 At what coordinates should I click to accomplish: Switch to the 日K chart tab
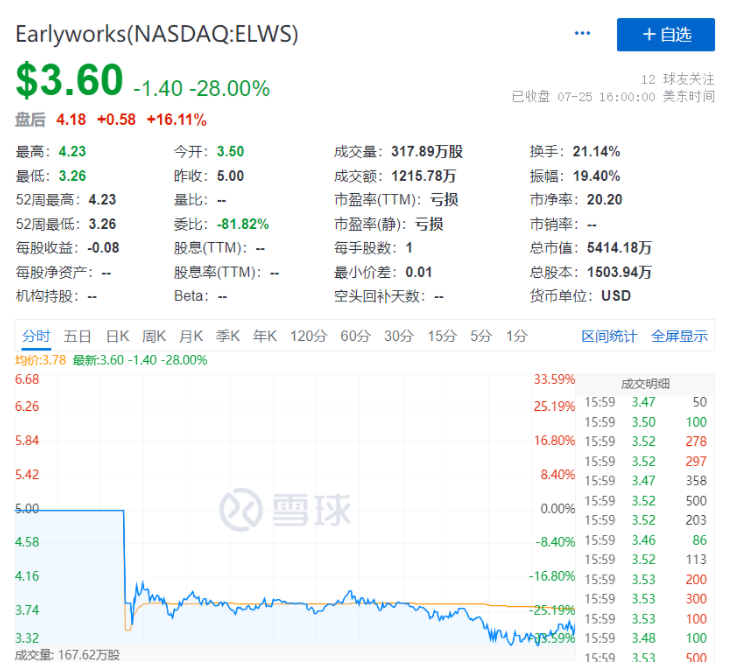point(117,336)
